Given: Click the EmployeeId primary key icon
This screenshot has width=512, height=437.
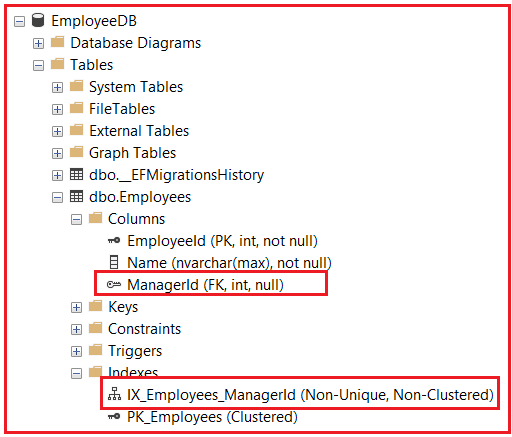Looking at the screenshot, I should pos(114,240).
